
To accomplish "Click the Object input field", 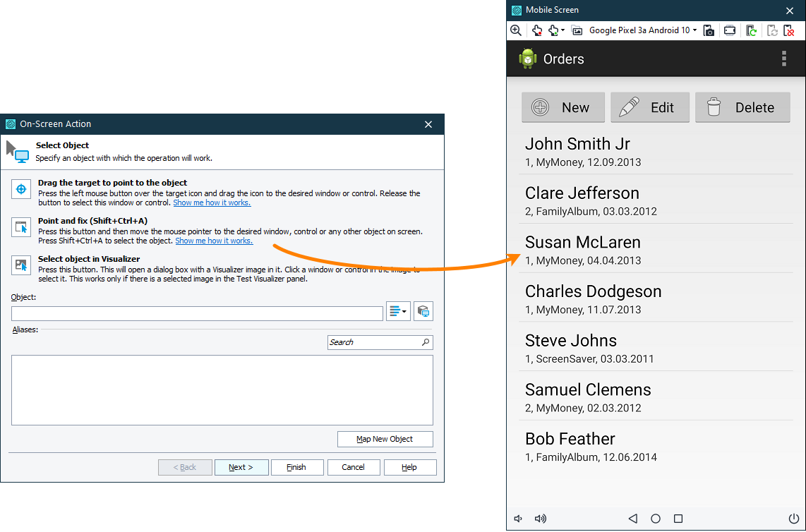I will pos(197,313).
